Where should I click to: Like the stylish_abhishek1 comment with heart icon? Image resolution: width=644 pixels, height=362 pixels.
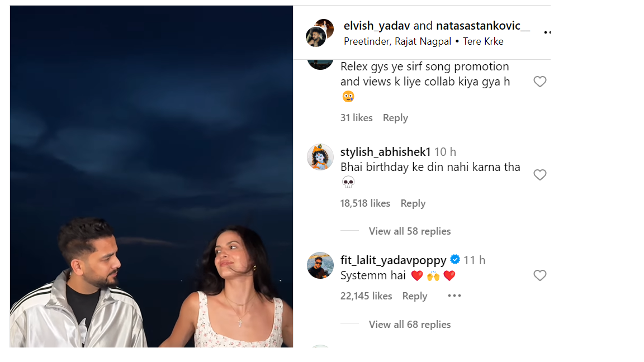[539, 175]
